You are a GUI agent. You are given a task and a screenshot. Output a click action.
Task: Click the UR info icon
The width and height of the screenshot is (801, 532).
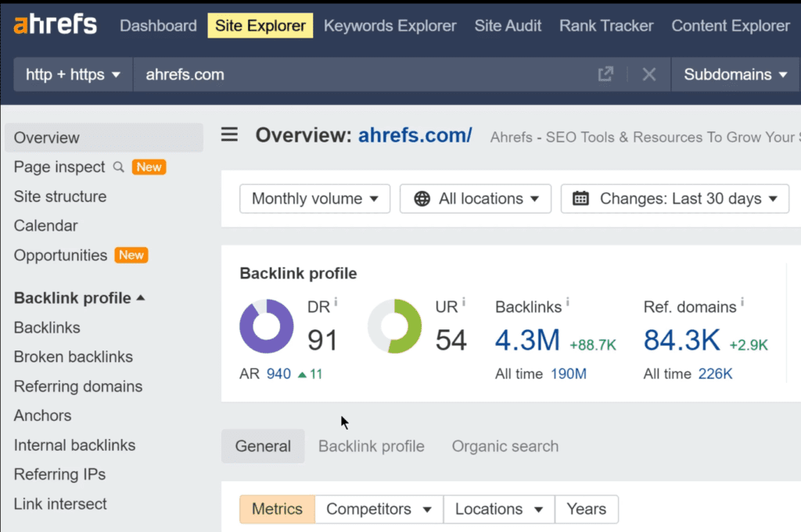463,301
